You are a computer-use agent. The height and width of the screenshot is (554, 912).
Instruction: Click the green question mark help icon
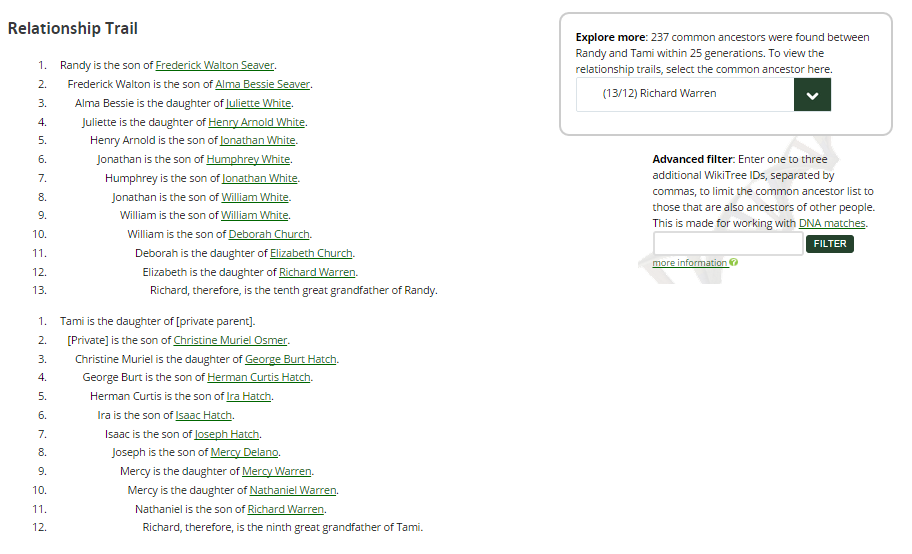point(733,262)
